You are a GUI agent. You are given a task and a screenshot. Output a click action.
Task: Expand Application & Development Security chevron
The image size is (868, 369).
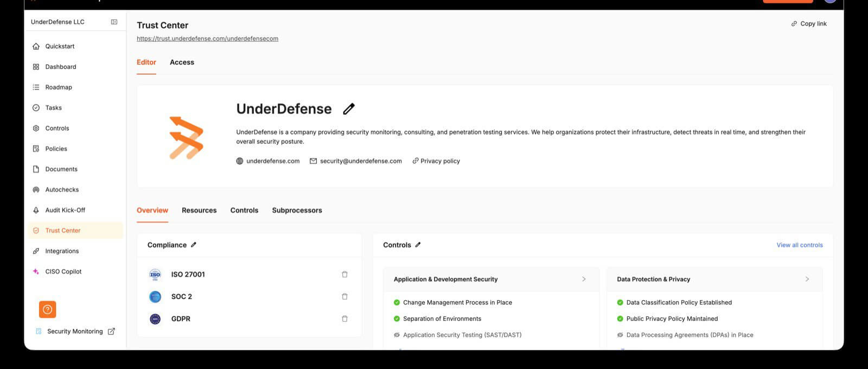584,279
